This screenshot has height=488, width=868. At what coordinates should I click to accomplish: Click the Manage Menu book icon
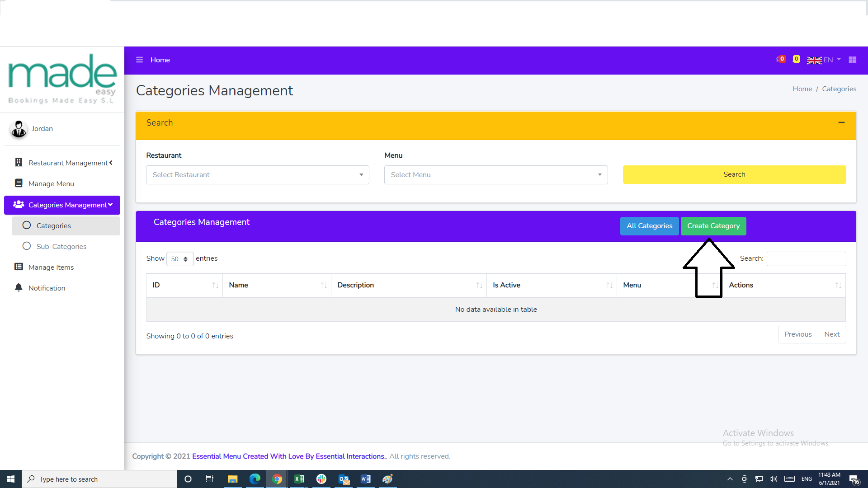click(19, 183)
